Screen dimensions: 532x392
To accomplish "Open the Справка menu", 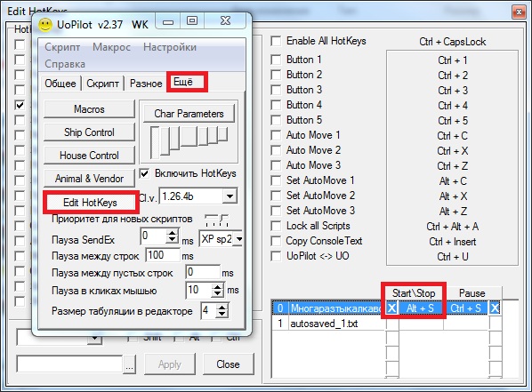I will click(x=65, y=64).
